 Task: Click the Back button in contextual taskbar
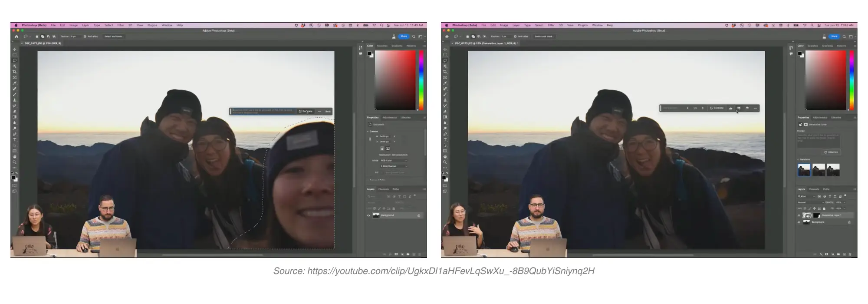[328, 112]
